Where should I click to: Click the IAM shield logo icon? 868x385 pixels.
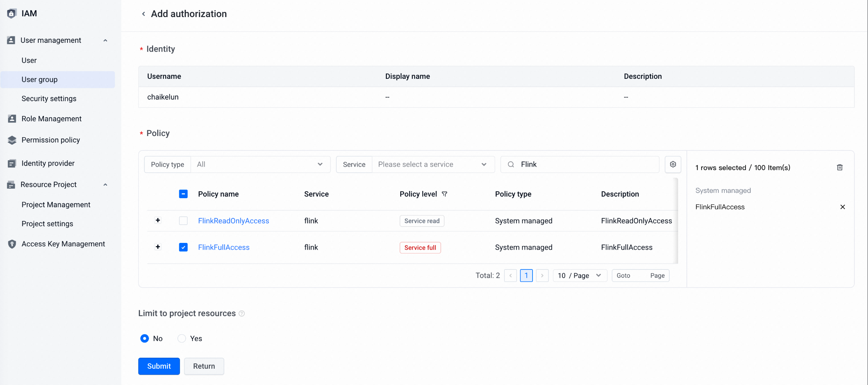[x=12, y=14]
